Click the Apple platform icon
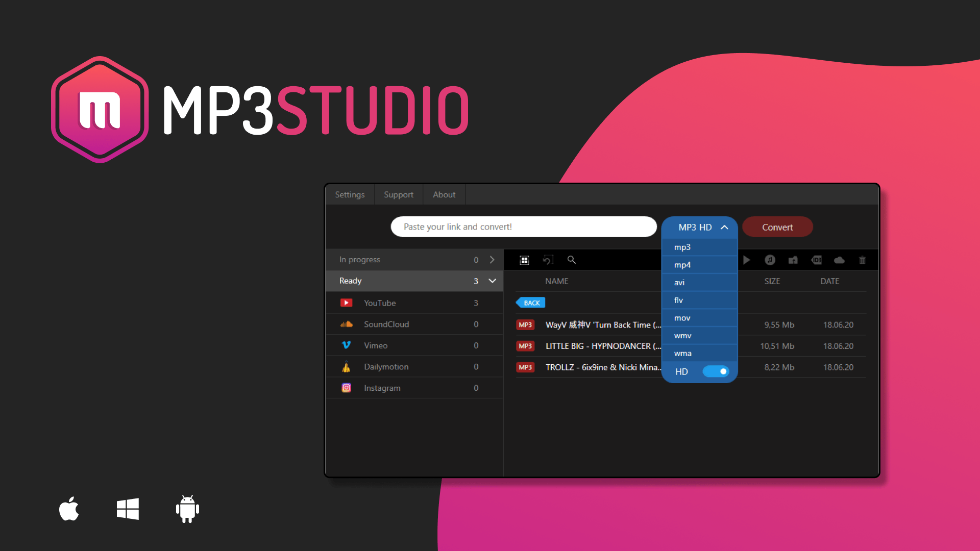Screen dimensions: 980x551 tap(69, 509)
